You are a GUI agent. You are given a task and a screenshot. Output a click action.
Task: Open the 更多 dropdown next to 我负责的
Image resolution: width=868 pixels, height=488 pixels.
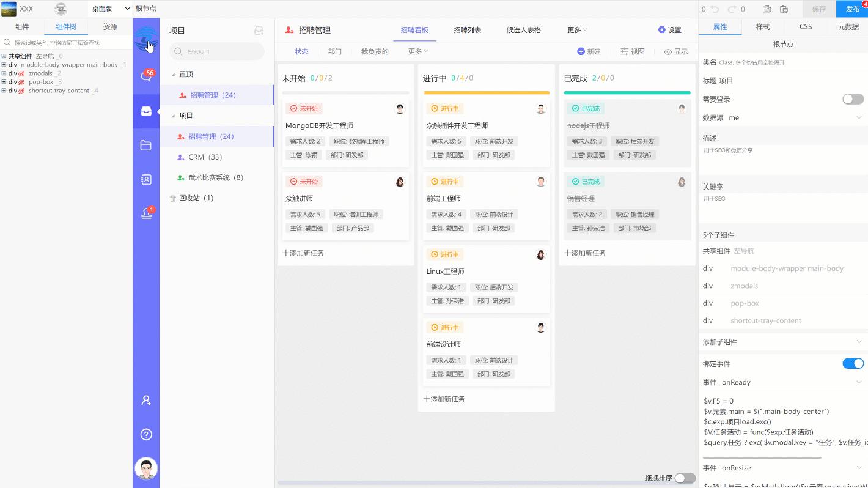coord(418,51)
